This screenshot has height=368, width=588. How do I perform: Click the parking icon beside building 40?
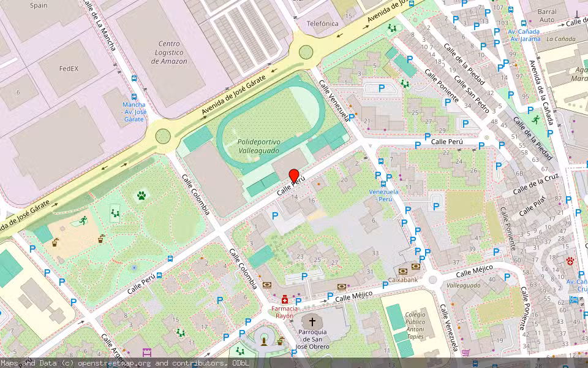pos(507,277)
